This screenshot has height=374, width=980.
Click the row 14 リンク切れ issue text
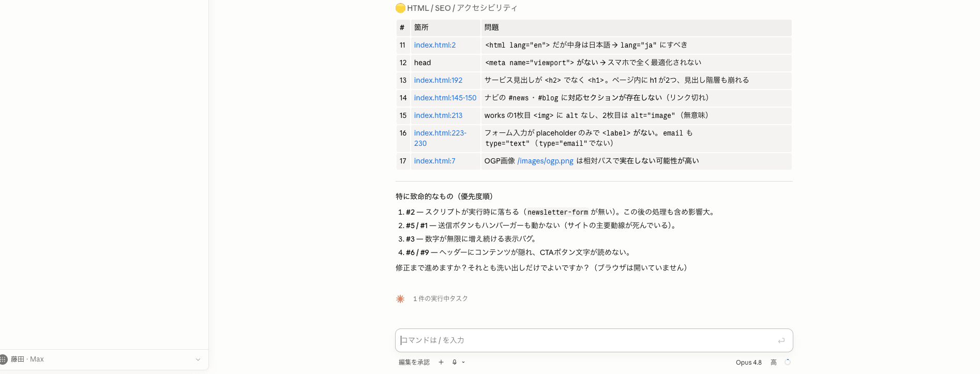(x=598, y=98)
